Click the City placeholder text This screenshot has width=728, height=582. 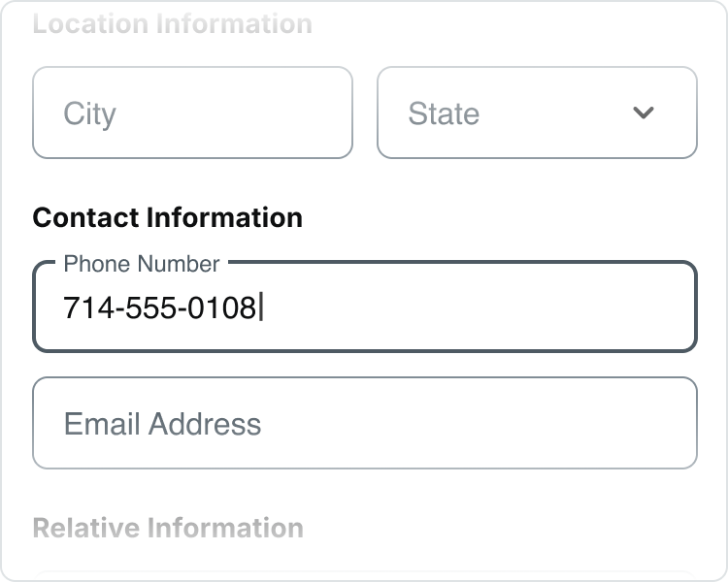89,114
